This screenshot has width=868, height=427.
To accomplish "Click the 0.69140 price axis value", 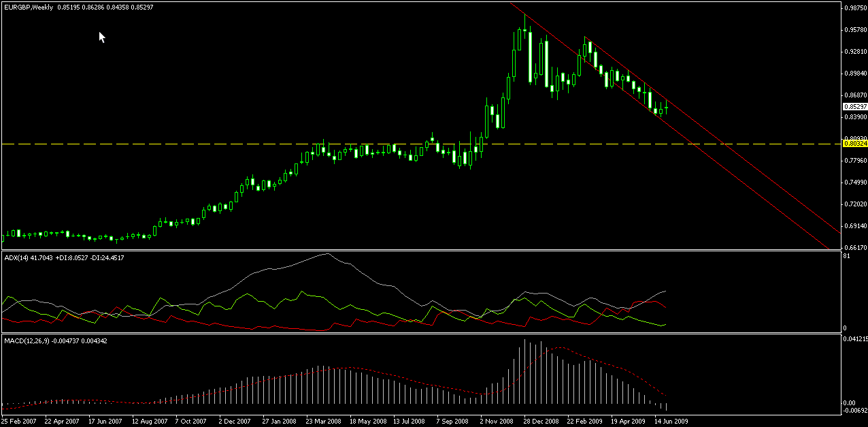I will [x=854, y=225].
